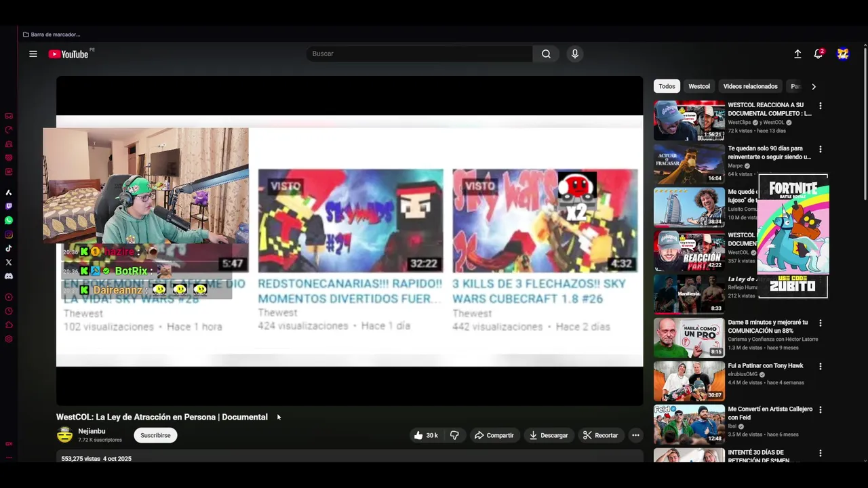Click the '7.72 K suscriptores' text
The height and width of the screenshot is (488, 868).
(x=100, y=441)
